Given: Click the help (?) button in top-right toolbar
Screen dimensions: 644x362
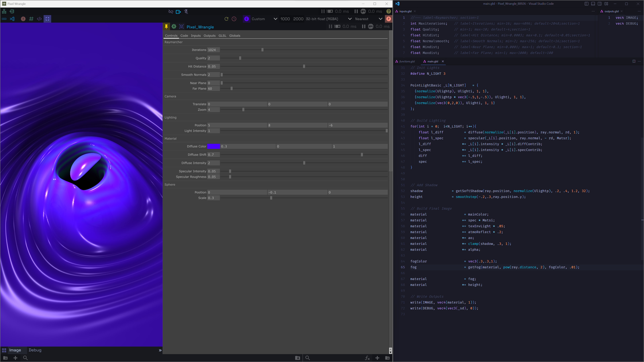Looking at the screenshot, I should (x=389, y=12).
